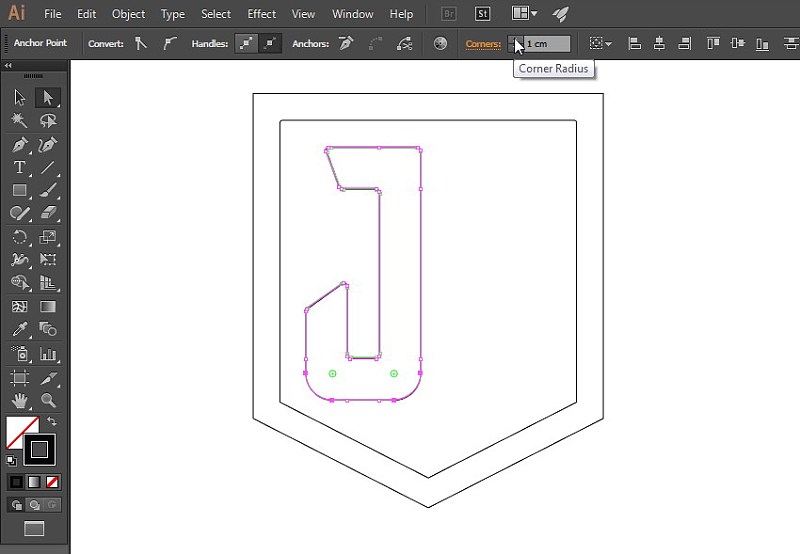Activate the Type tool
The image size is (800, 554).
coord(19,167)
